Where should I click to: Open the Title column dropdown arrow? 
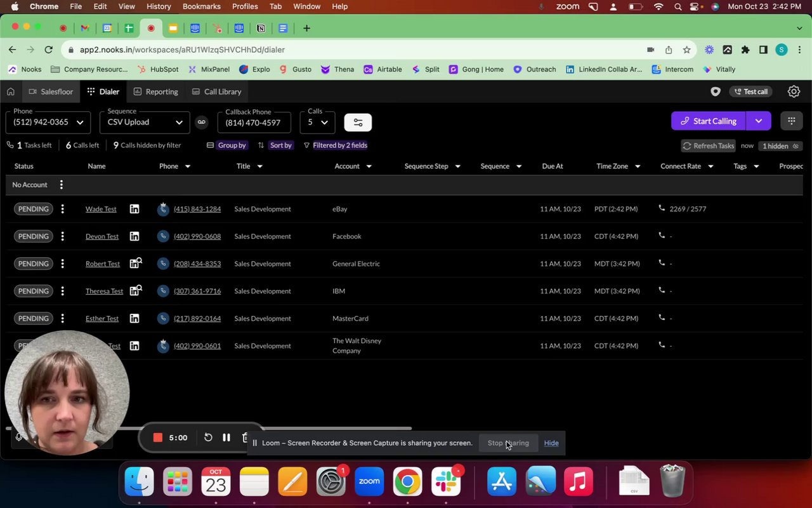click(259, 166)
